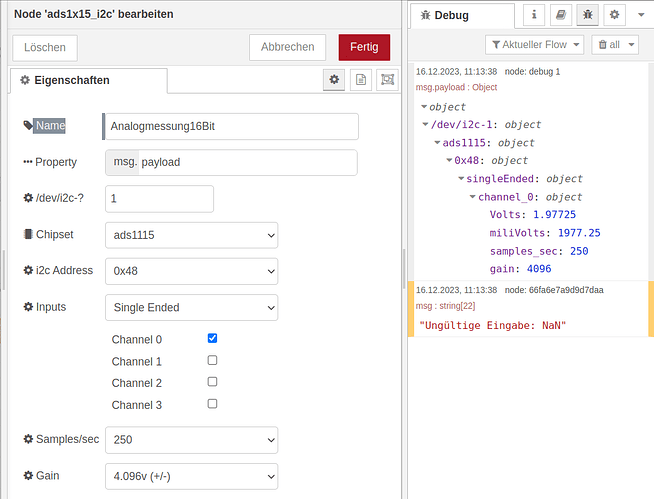Click the samples_sec value 250 in debug
The height and width of the screenshot is (499, 654).
coord(579,251)
